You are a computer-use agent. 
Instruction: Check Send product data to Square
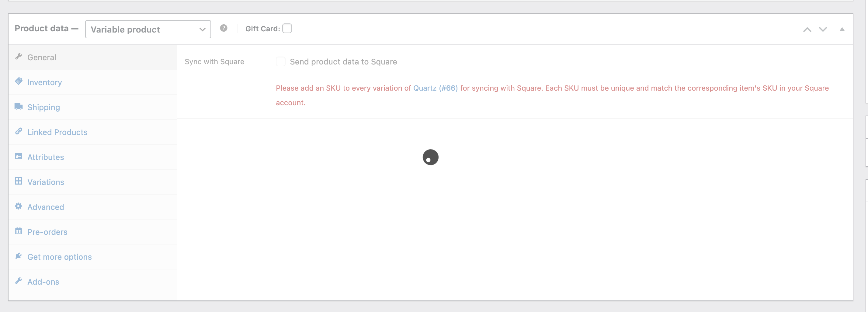coord(281,62)
